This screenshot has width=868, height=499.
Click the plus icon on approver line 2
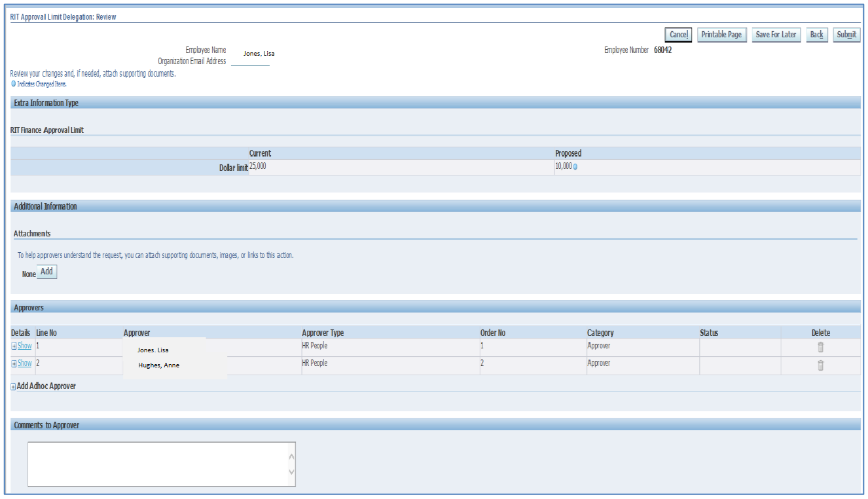(x=14, y=364)
